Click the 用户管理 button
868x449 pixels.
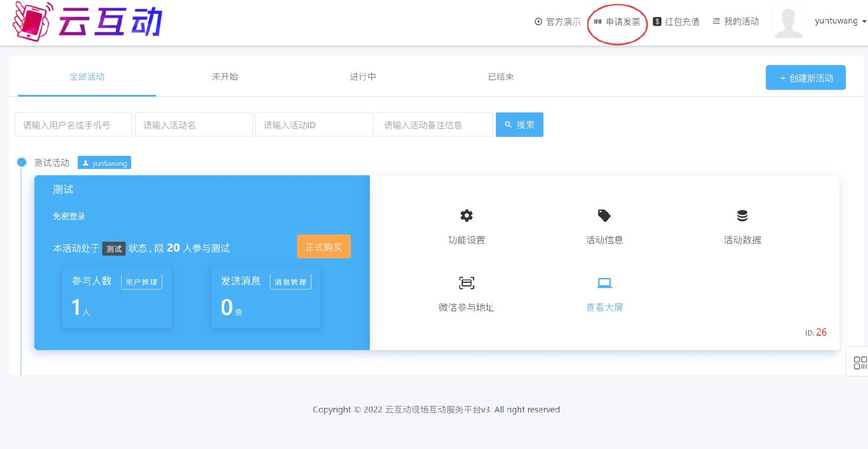[x=142, y=282]
